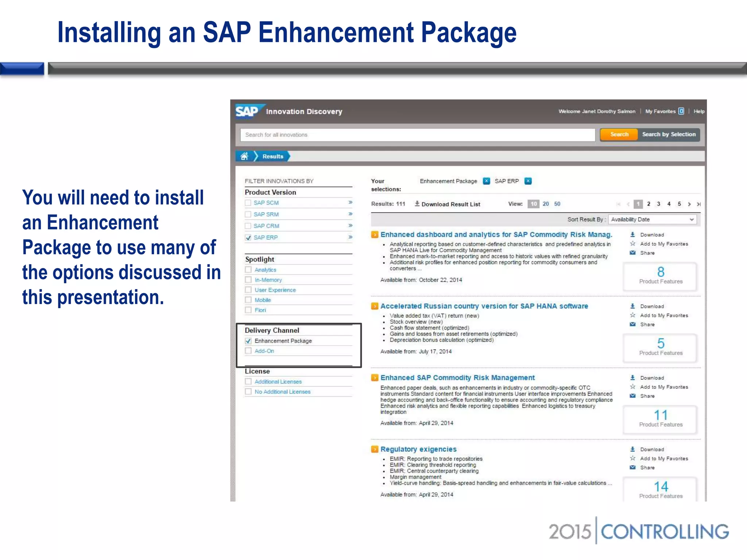Click Share envelope icon for Regulatory exigencies
The height and width of the screenshot is (560, 747).
click(633, 467)
